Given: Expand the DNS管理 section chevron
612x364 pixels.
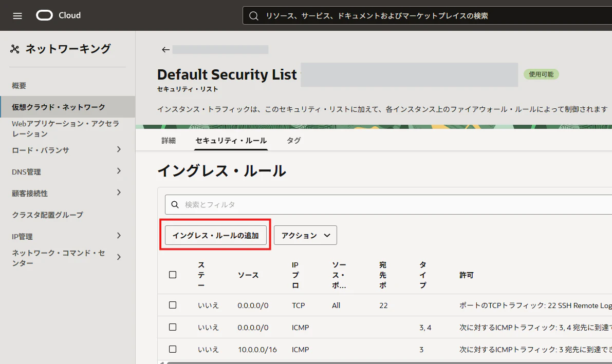Looking at the screenshot, I should tap(119, 171).
